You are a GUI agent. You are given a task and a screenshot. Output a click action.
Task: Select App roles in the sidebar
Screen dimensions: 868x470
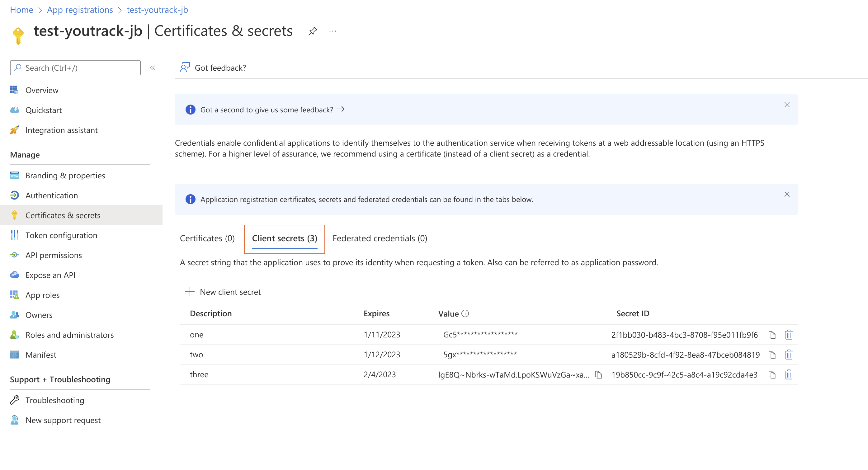pyautogui.click(x=42, y=295)
